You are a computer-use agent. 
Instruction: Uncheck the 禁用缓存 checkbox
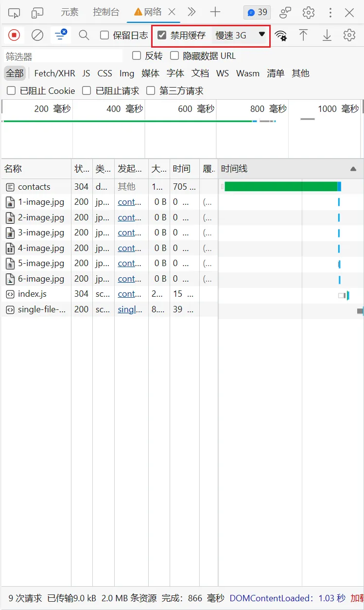162,35
